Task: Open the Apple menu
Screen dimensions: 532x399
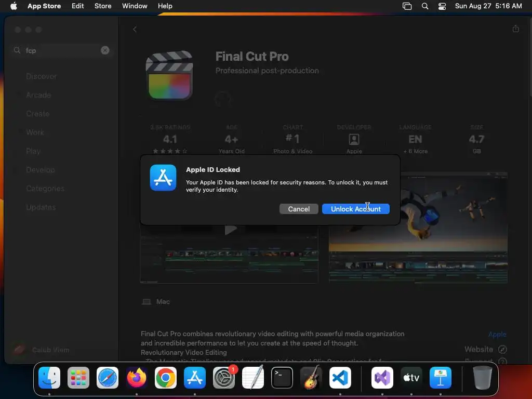Action: pyautogui.click(x=14, y=6)
